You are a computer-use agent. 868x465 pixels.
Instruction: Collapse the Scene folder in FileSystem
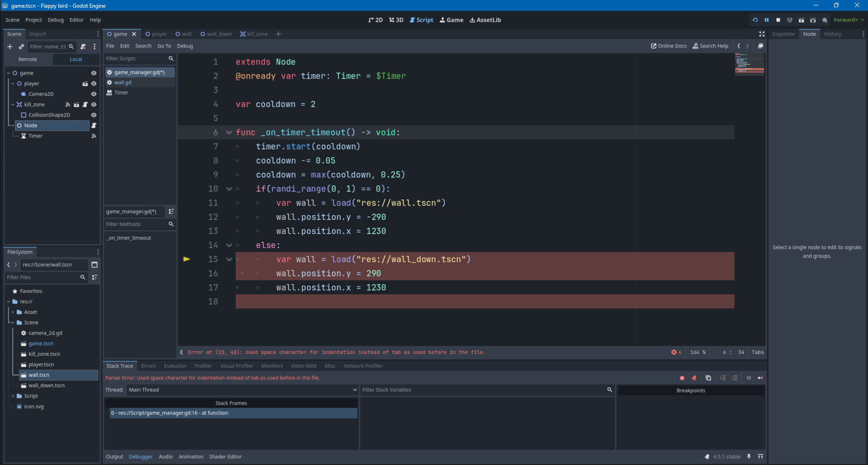coord(13,323)
